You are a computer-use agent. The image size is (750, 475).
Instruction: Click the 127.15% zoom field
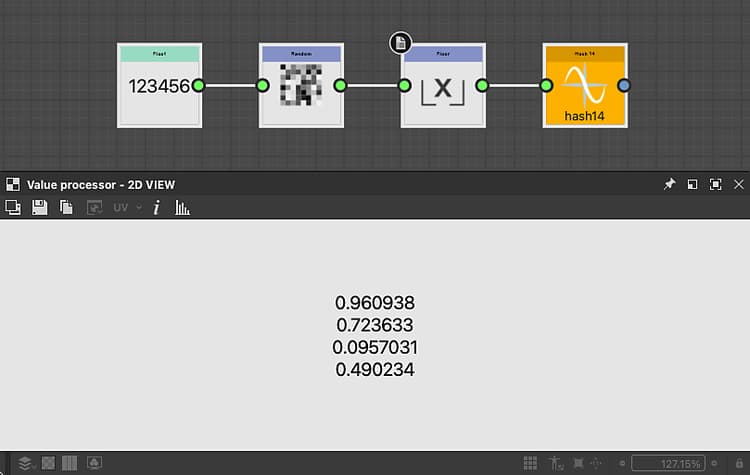[668, 463]
